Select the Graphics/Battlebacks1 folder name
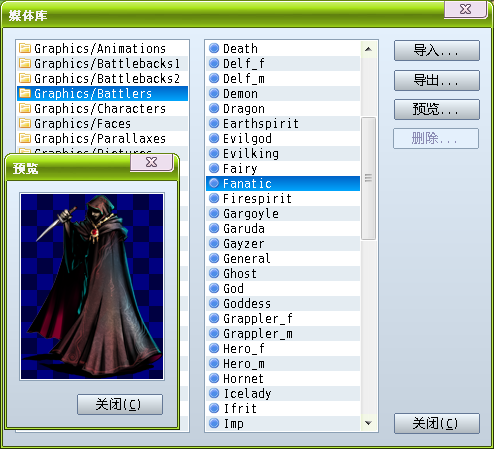494x449 pixels. 107,64
